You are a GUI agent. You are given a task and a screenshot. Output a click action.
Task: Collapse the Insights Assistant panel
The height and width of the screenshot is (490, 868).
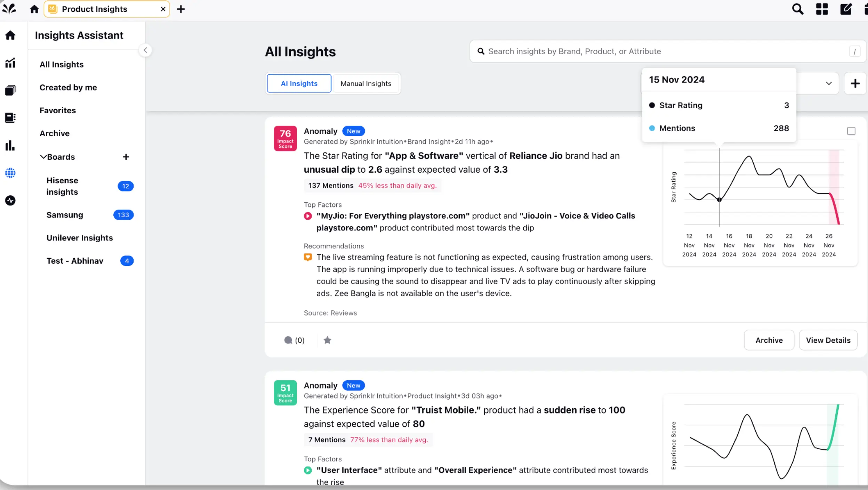(145, 50)
